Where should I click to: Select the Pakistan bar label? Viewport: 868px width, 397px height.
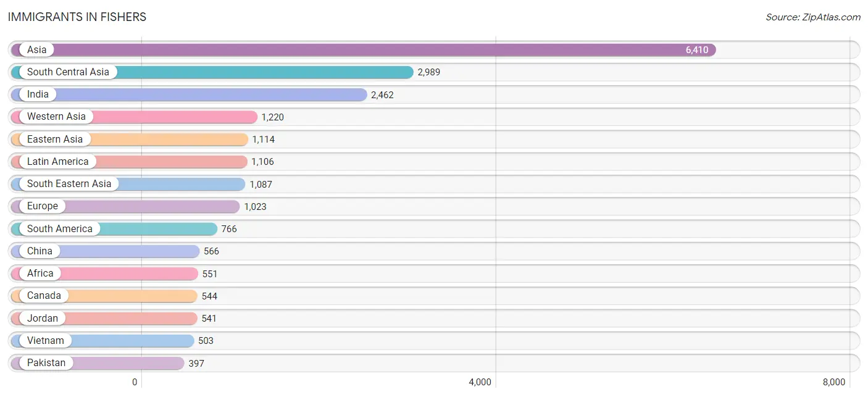click(46, 362)
